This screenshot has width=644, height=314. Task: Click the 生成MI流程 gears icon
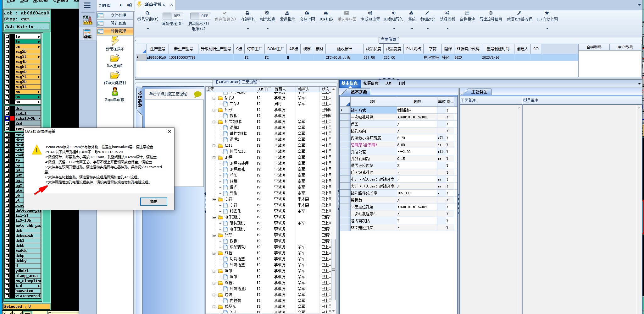point(370,13)
